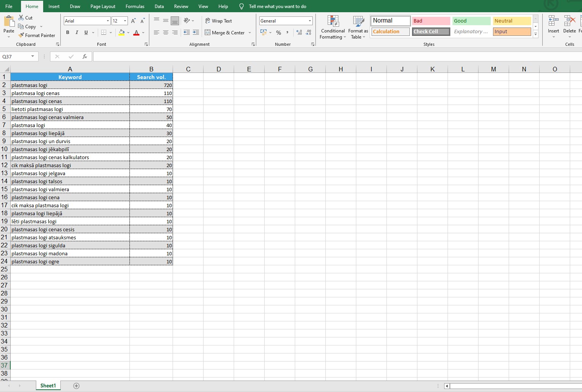The image size is (582, 392).
Task: Apply the Check Cell style
Action: click(431, 32)
